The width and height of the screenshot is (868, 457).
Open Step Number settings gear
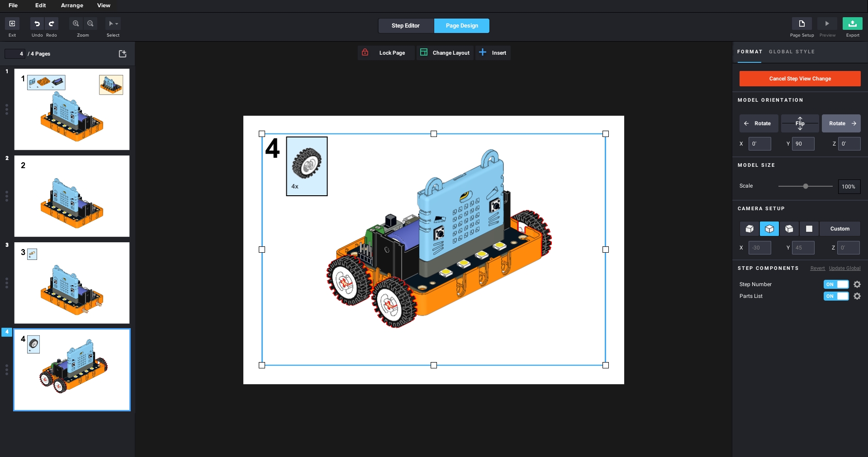[857, 284]
